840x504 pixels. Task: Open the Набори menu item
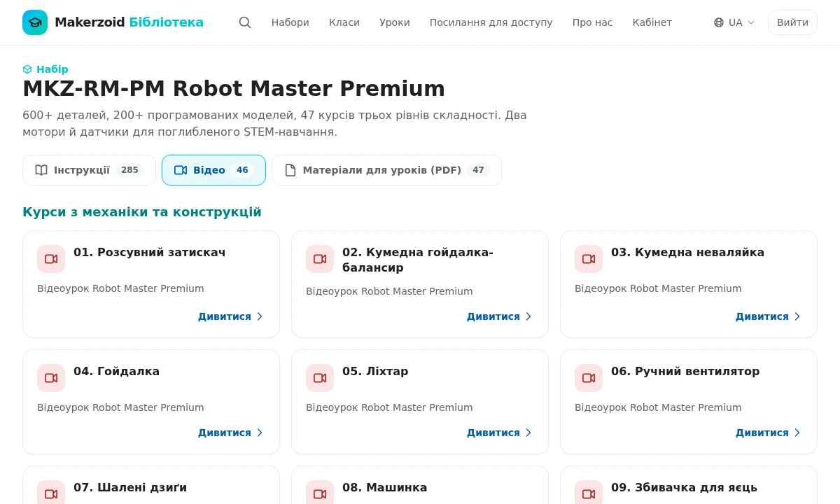[290, 22]
